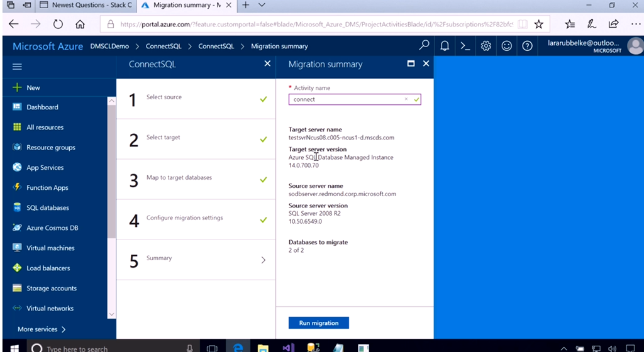Open step 5 Summary chevron
Viewport: 644px width, 352px height.
[263, 260]
